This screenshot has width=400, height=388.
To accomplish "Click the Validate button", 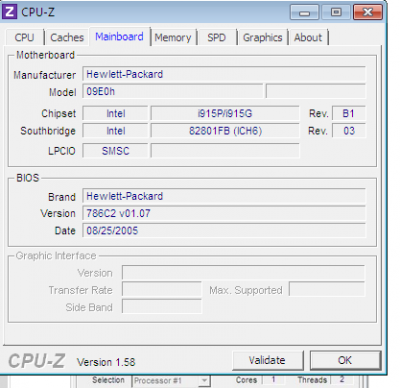I will [x=268, y=360].
